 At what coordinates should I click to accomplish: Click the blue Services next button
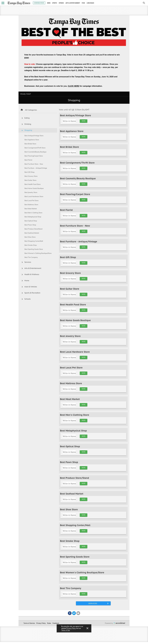(x=93, y=603)
